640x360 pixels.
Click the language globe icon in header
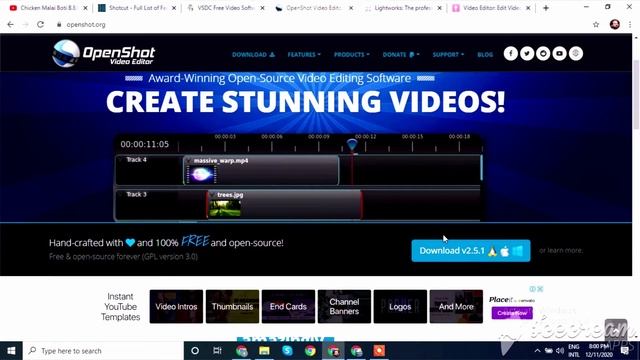pos(576,53)
